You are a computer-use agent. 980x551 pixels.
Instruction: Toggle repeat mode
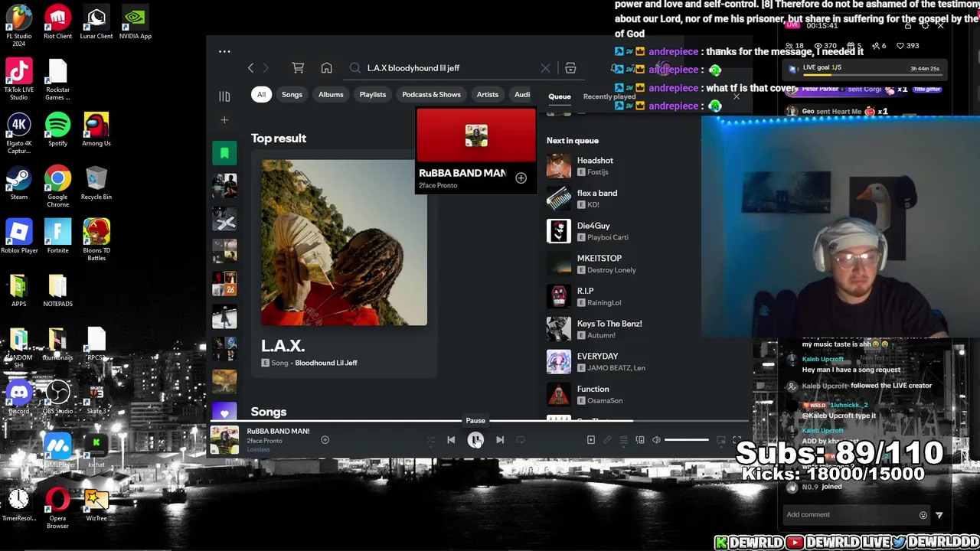click(x=521, y=440)
